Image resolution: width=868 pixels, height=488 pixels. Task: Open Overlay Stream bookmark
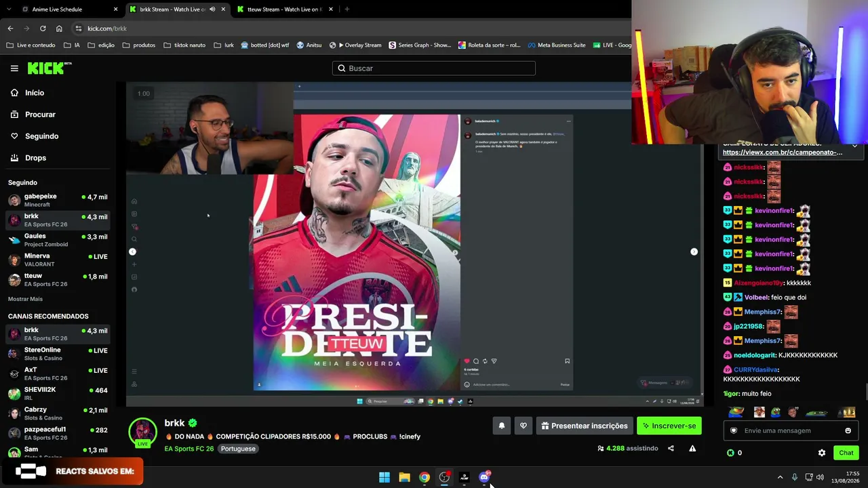click(x=355, y=45)
